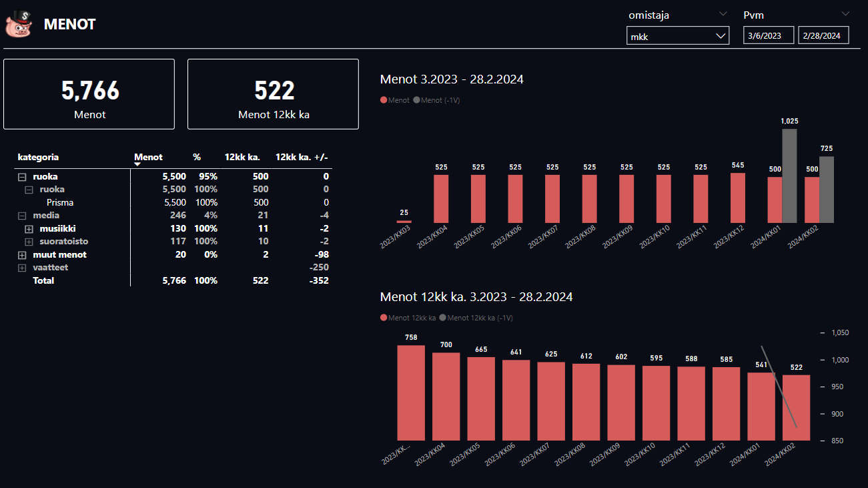Image resolution: width=868 pixels, height=488 pixels.
Task: Click the end date field 2/28/2024
Action: tap(823, 35)
